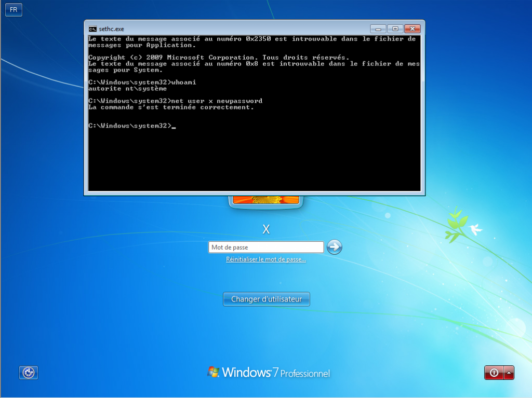532x398 pixels.
Task: Click the sethc.exe window title bar
Action: 234,29
